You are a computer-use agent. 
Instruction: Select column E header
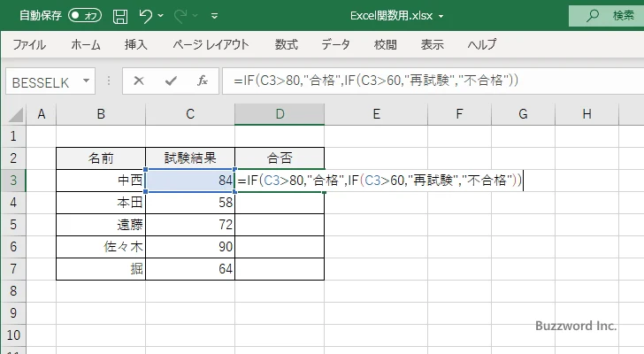click(376, 114)
